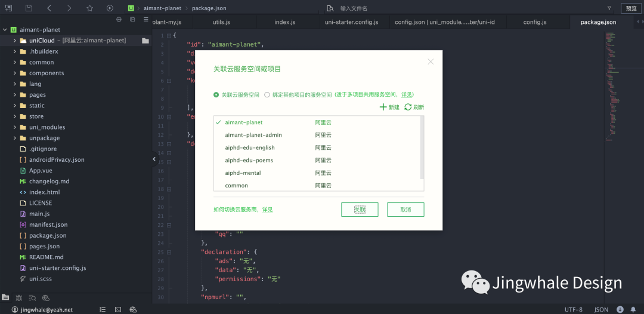
Task: Switch to the index.js tab
Action: point(285,22)
